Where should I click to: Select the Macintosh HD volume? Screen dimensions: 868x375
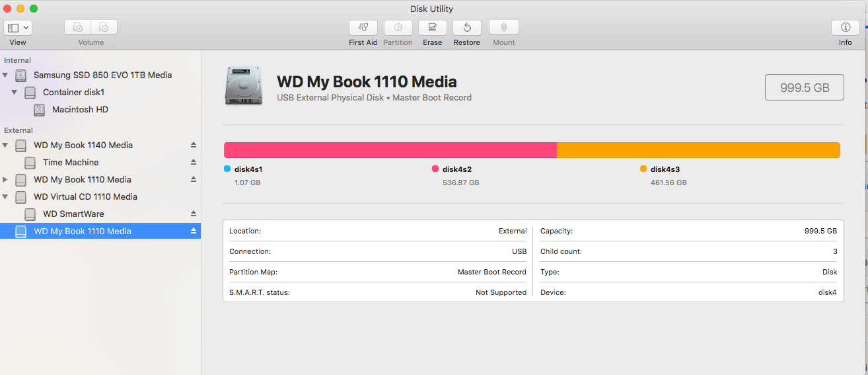[x=80, y=110]
